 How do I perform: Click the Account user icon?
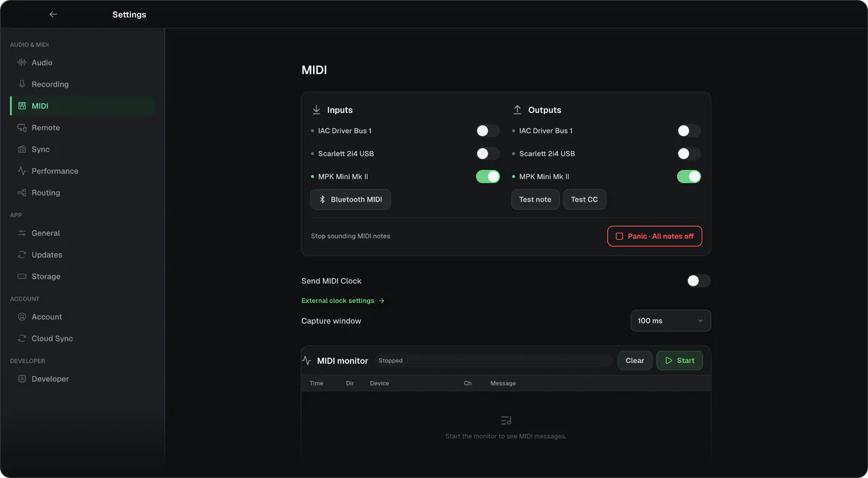[22, 317]
